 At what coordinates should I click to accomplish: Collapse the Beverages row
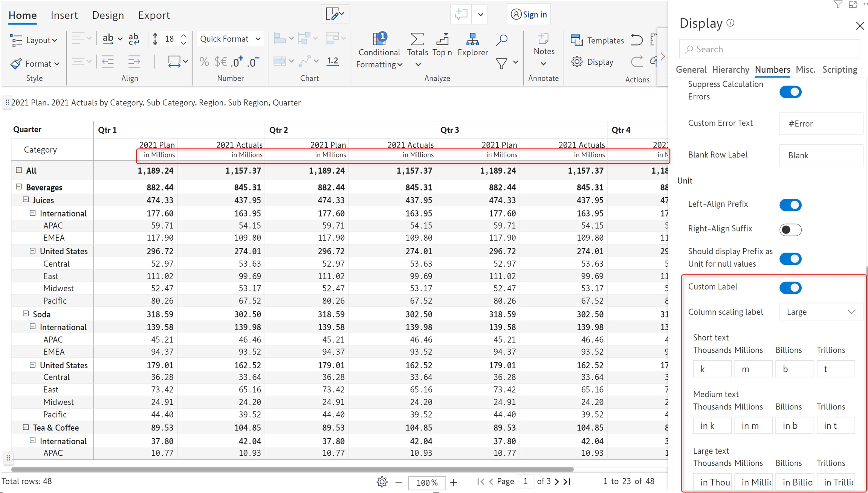[19, 187]
